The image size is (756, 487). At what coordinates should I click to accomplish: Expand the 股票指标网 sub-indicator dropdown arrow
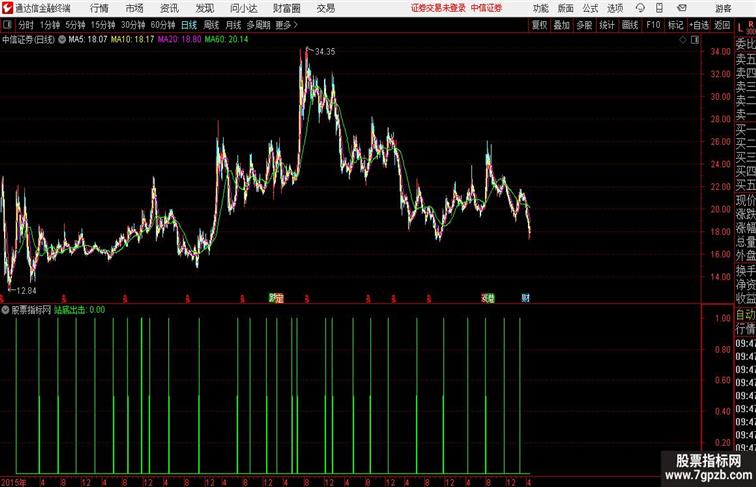click(5, 310)
